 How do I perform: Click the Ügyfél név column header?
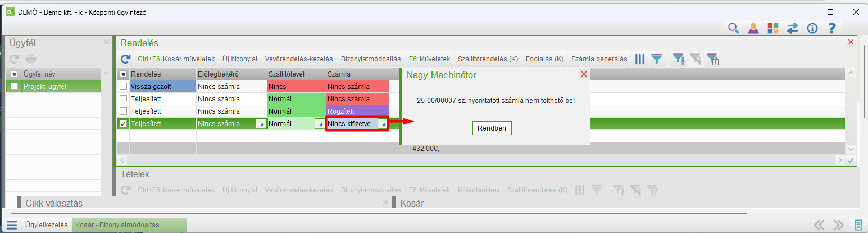tap(61, 74)
